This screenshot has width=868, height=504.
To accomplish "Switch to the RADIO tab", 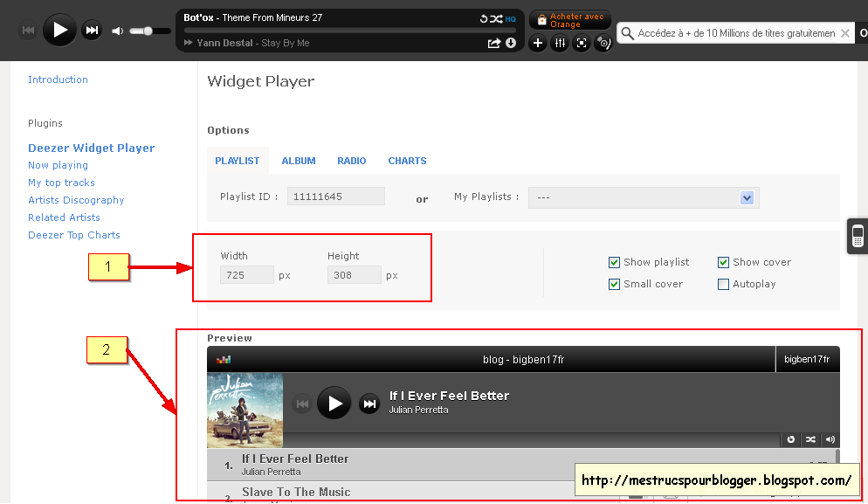I will click(x=352, y=161).
